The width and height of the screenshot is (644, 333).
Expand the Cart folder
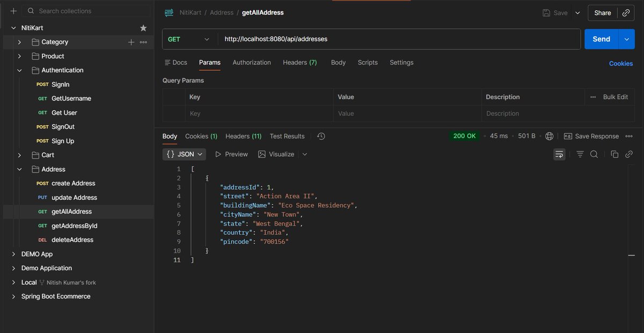(x=19, y=155)
